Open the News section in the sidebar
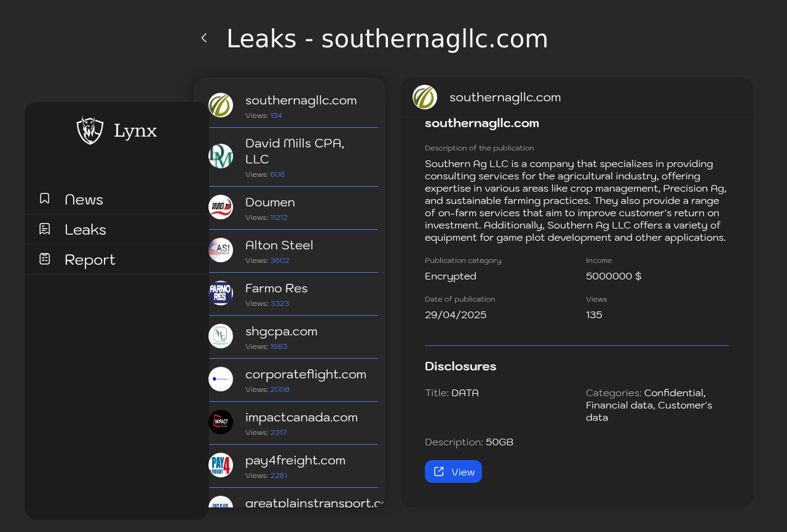This screenshot has width=787, height=532. coord(117,199)
